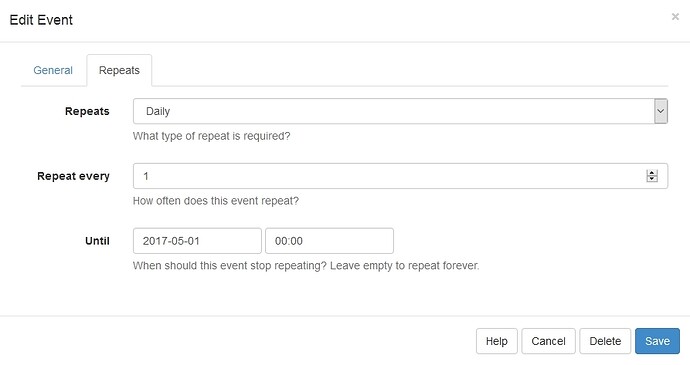Cancel editing the event
The width and height of the screenshot is (690, 365).
click(x=548, y=341)
